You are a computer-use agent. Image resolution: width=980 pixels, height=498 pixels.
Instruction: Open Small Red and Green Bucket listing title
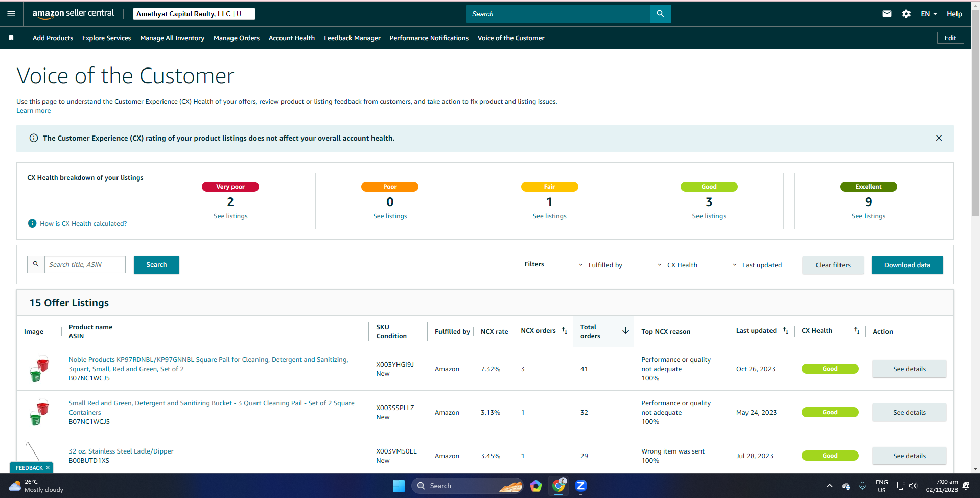212,408
